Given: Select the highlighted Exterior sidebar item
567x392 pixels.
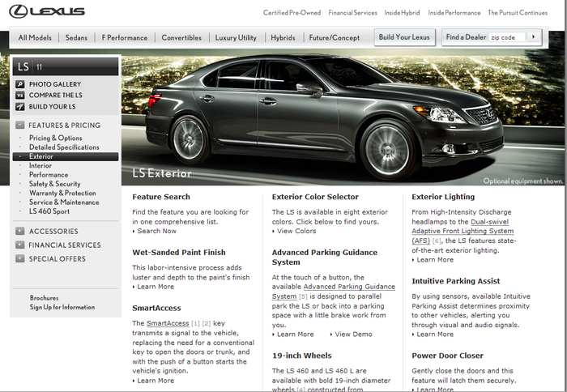Looking at the screenshot, I should click(x=66, y=156).
